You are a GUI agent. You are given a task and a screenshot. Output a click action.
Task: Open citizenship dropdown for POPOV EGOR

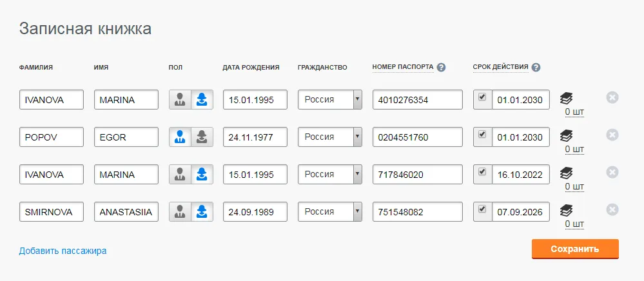357,137
